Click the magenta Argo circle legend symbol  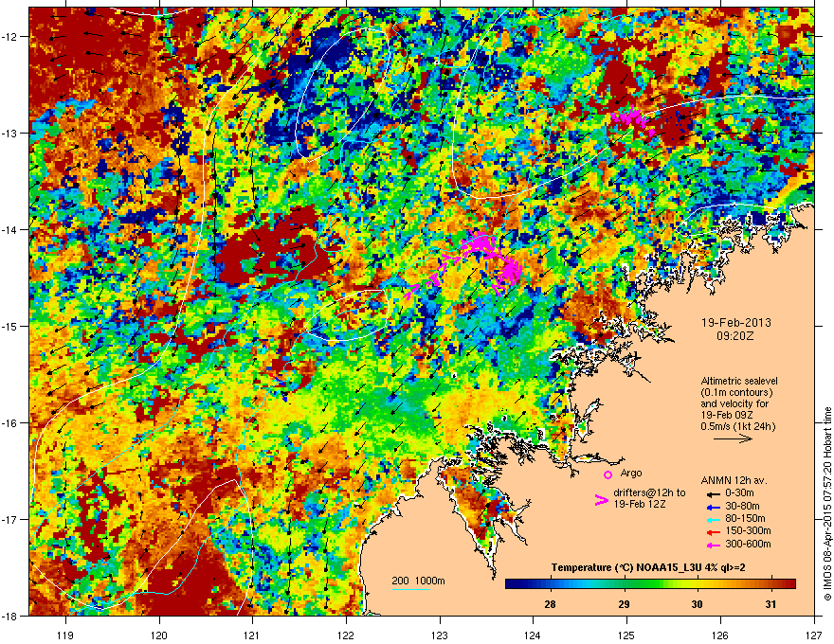(x=607, y=474)
